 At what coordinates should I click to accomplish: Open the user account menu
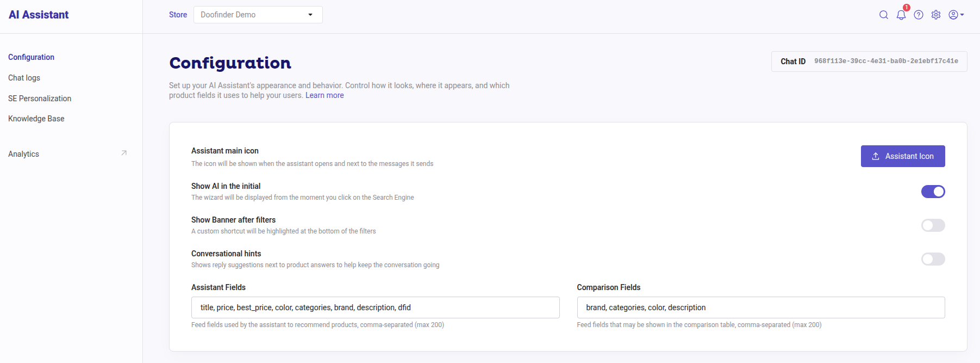click(956, 15)
